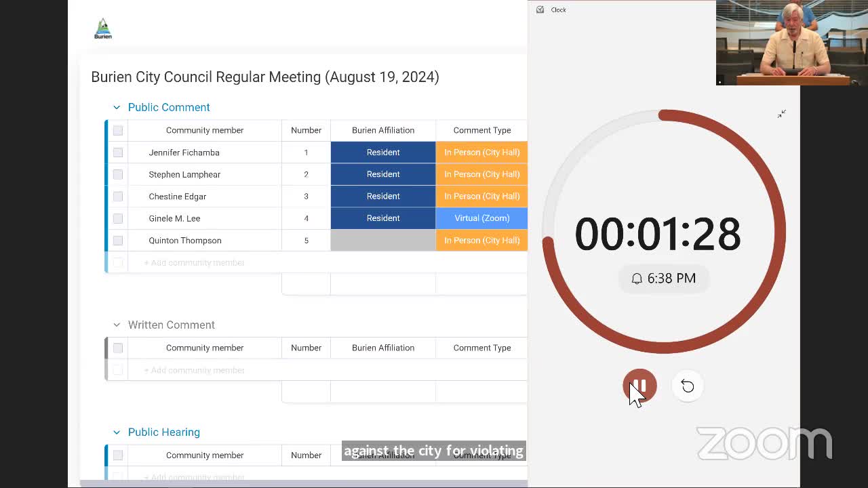Select the name Quinton Thompson
The height and width of the screenshot is (488, 868).
coord(185,241)
